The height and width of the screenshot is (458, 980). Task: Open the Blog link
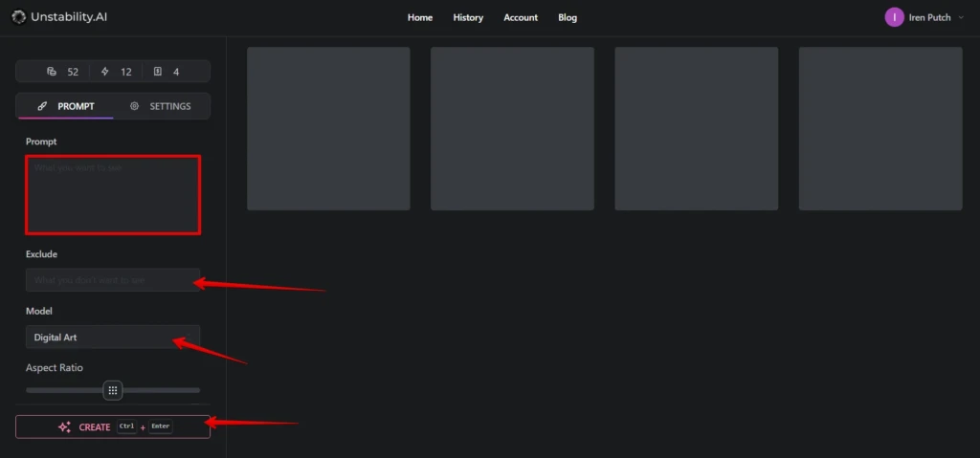pos(568,17)
